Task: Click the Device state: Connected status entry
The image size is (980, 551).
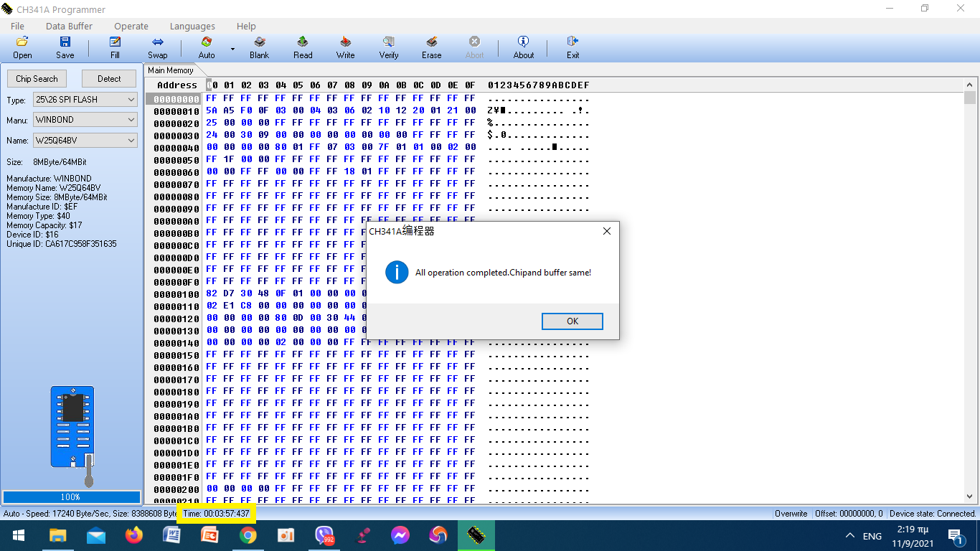Action: [x=933, y=514]
